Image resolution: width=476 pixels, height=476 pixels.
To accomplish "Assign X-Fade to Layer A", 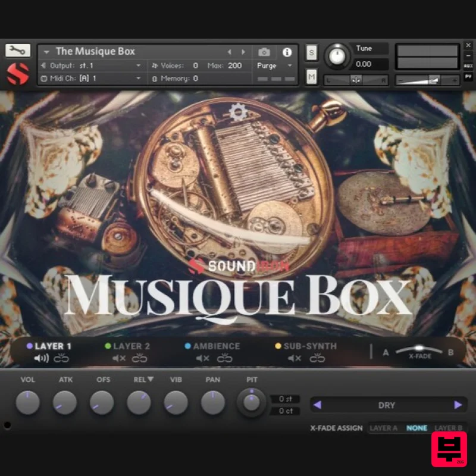I will [384, 428].
